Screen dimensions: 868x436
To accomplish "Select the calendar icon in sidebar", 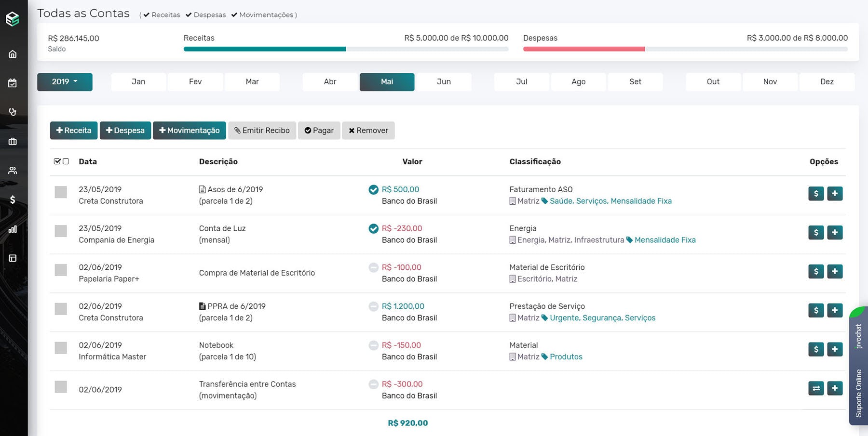I will [x=13, y=82].
